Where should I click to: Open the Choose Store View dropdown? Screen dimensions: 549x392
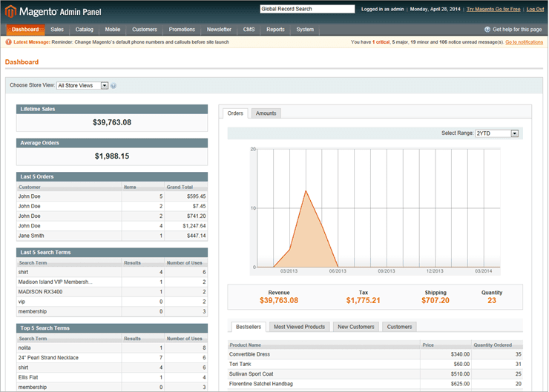(82, 86)
